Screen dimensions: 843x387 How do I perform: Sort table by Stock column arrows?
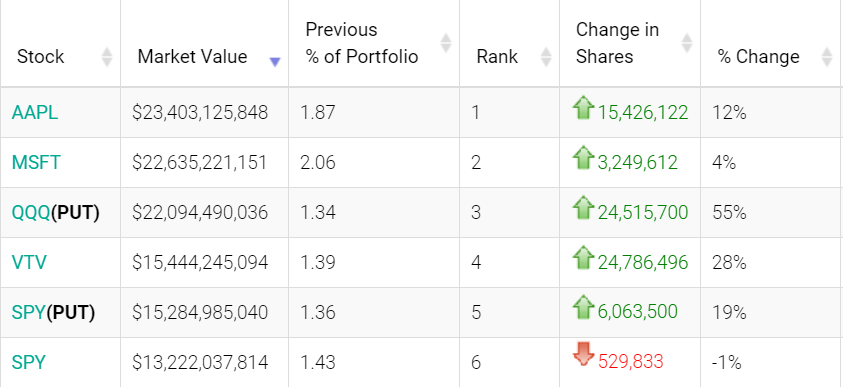(x=107, y=56)
